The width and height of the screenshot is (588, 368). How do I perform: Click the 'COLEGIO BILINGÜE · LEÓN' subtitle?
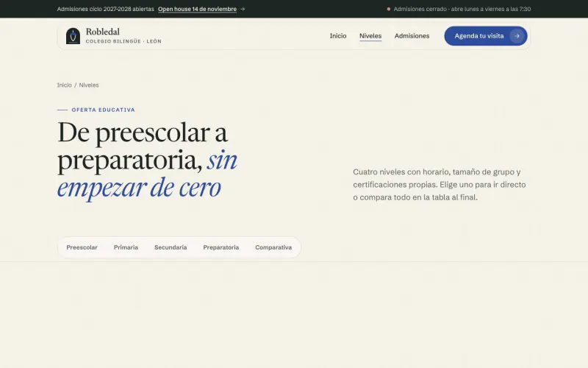[123, 41]
